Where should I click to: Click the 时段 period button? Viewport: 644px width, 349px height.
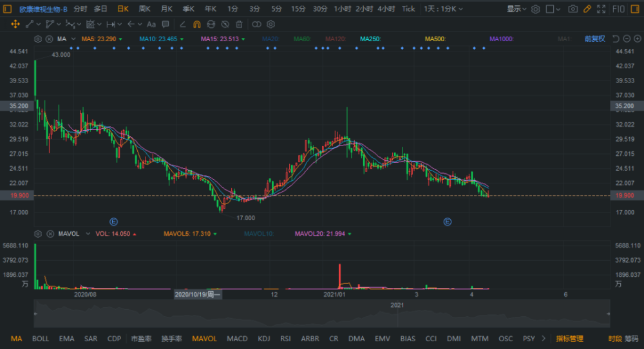click(615, 339)
